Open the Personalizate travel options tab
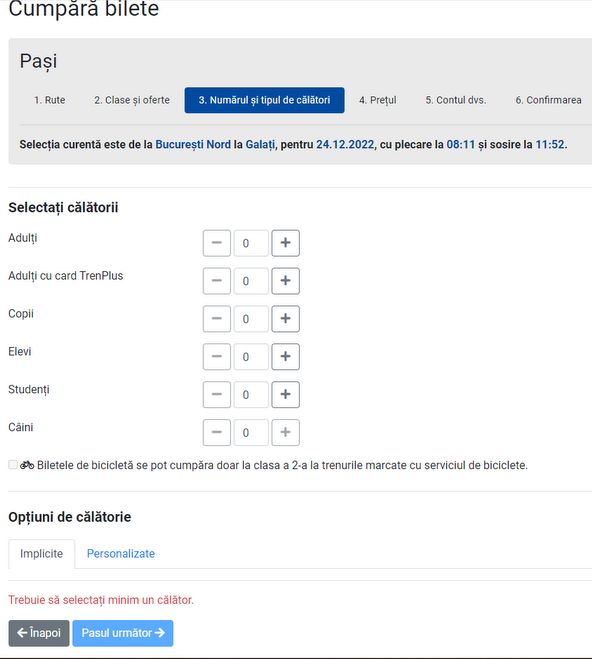 [121, 554]
